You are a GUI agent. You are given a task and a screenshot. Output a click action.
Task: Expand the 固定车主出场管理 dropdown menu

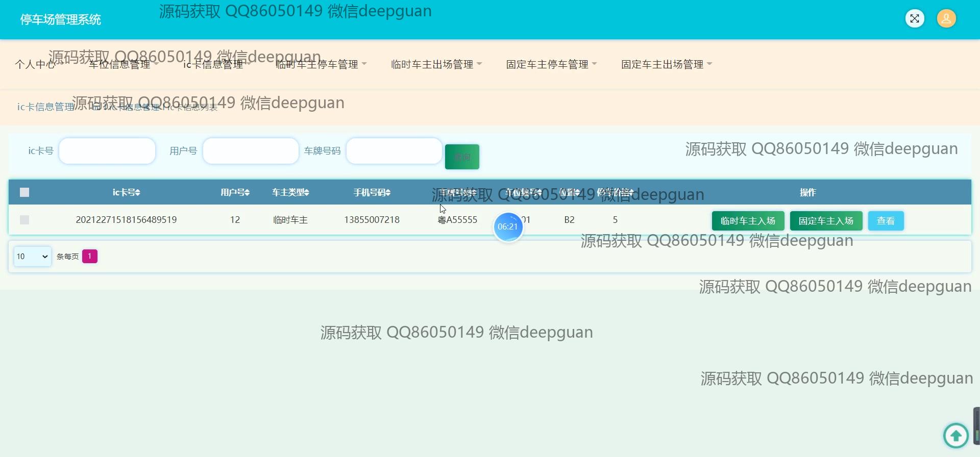pyautogui.click(x=666, y=64)
